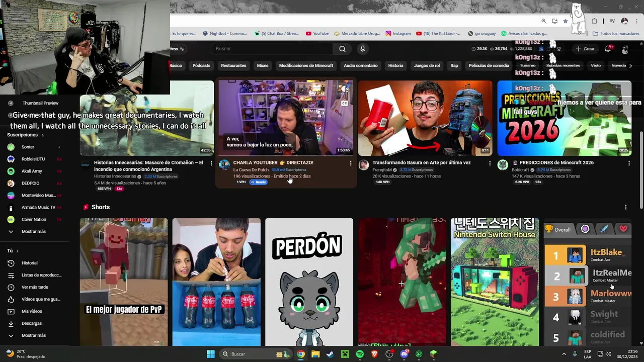Click the YouTube search magnifier button
The height and width of the screenshot is (362, 644).
pyautogui.click(x=342, y=49)
